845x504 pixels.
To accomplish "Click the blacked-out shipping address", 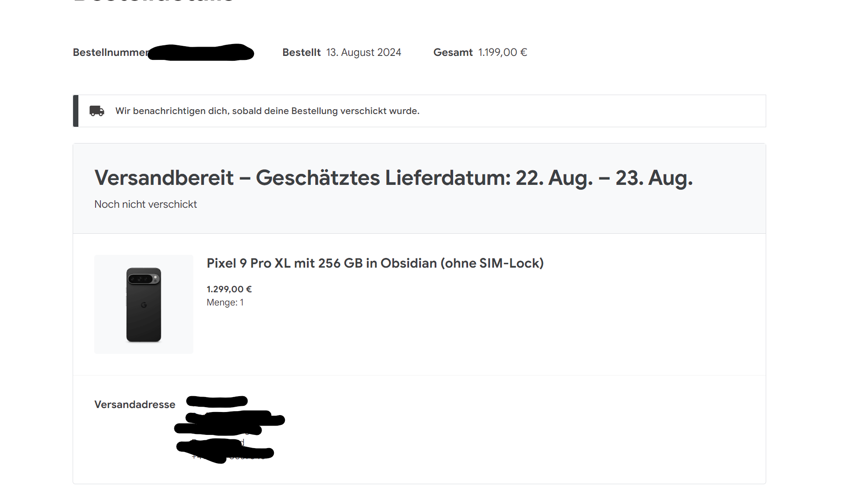I will coord(229,427).
